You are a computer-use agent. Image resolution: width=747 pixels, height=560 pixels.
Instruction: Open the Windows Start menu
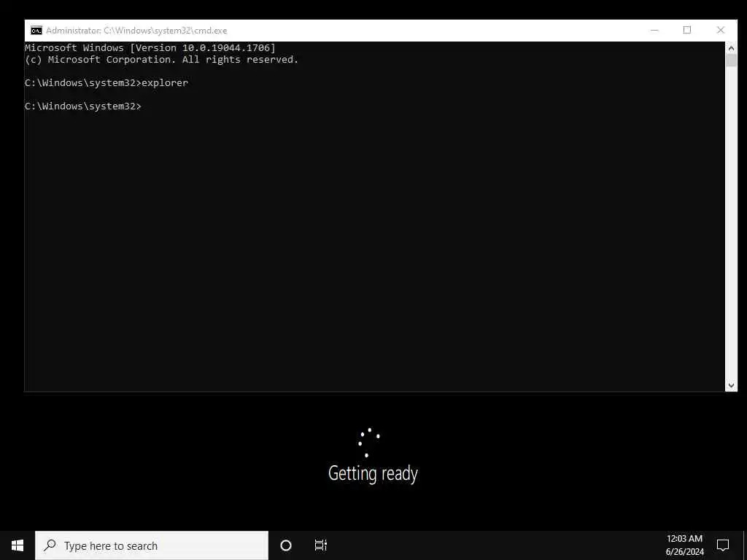pyautogui.click(x=18, y=545)
